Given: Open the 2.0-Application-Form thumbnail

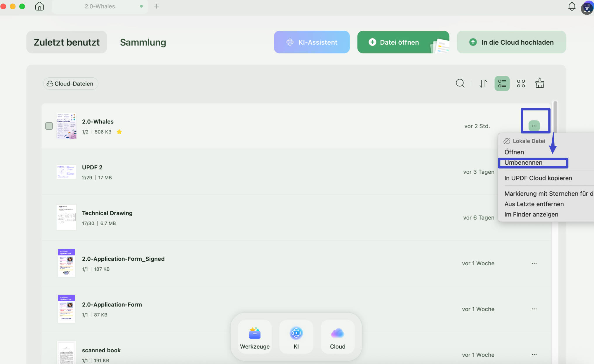Looking at the screenshot, I should click(x=66, y=309).
